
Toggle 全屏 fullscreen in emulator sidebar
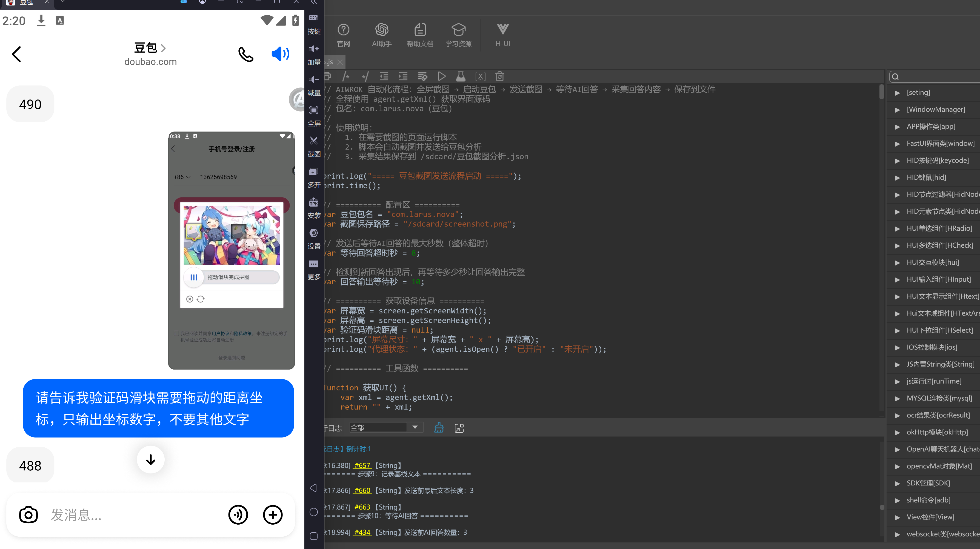coord(314,116)
